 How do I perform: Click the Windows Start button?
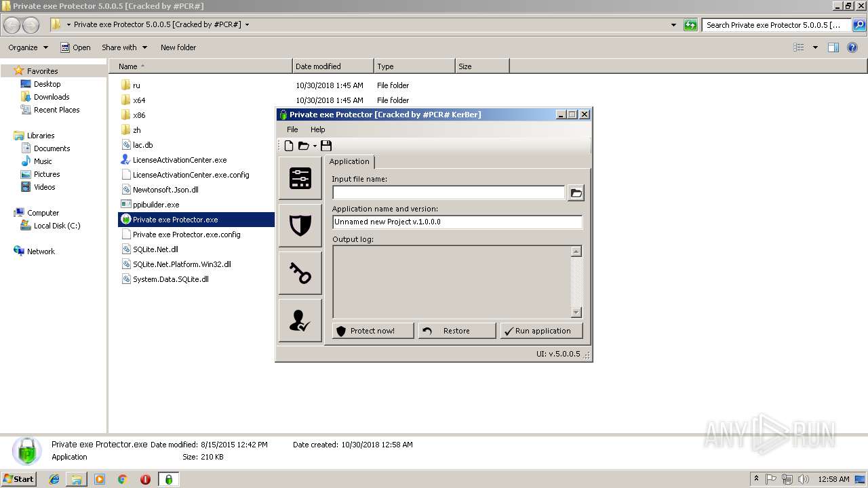19,479
